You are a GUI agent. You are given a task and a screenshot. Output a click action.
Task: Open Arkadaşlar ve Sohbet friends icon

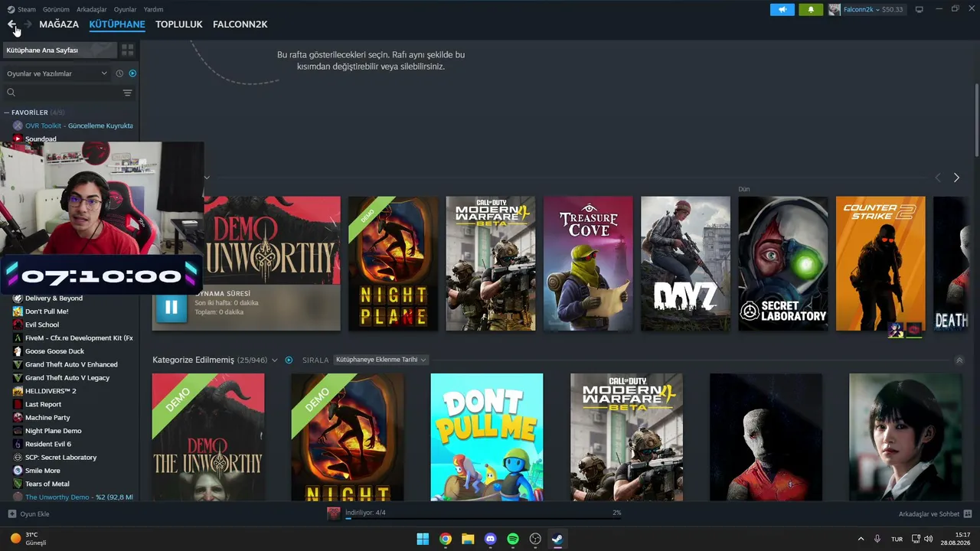[x=967, y=514]
